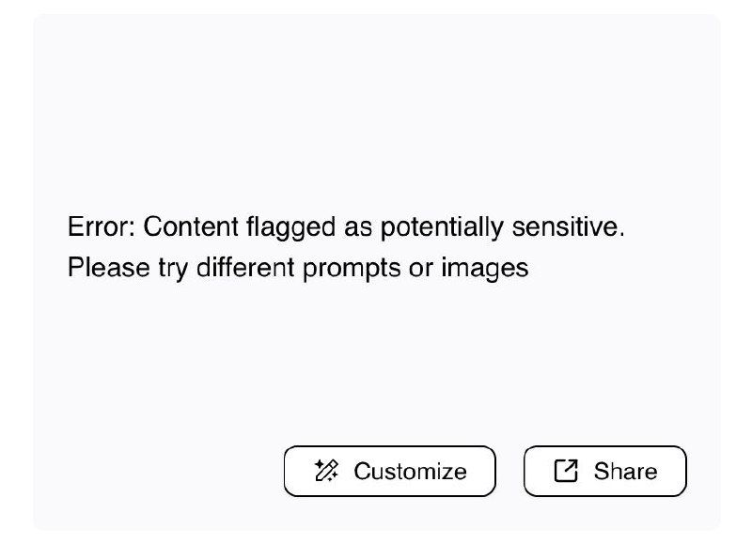The height and width of the screenshot is (560, 752).
Task: Click the word 'prompts' in the second line
Action: (352, 269)
